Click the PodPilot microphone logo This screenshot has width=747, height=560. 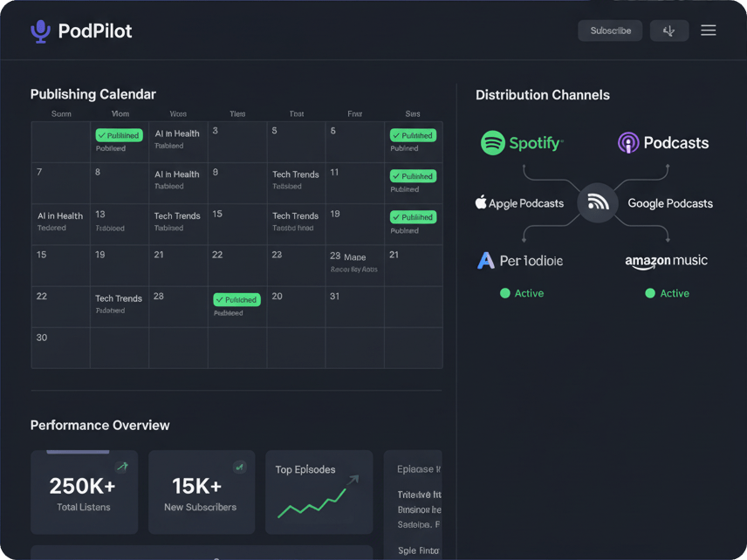(40, 31)
